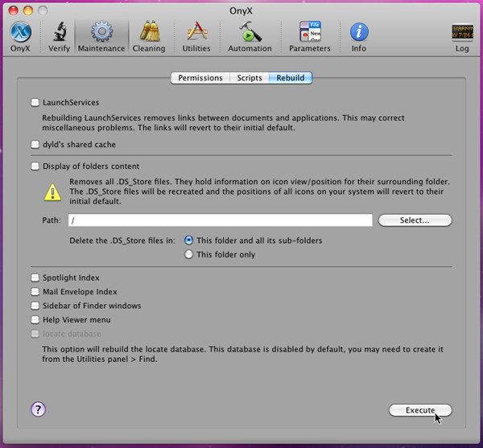The height and width of the screenshot is (448, 483).
Task: Tick Sidebar of Finder windows
Action: (35, 306)
